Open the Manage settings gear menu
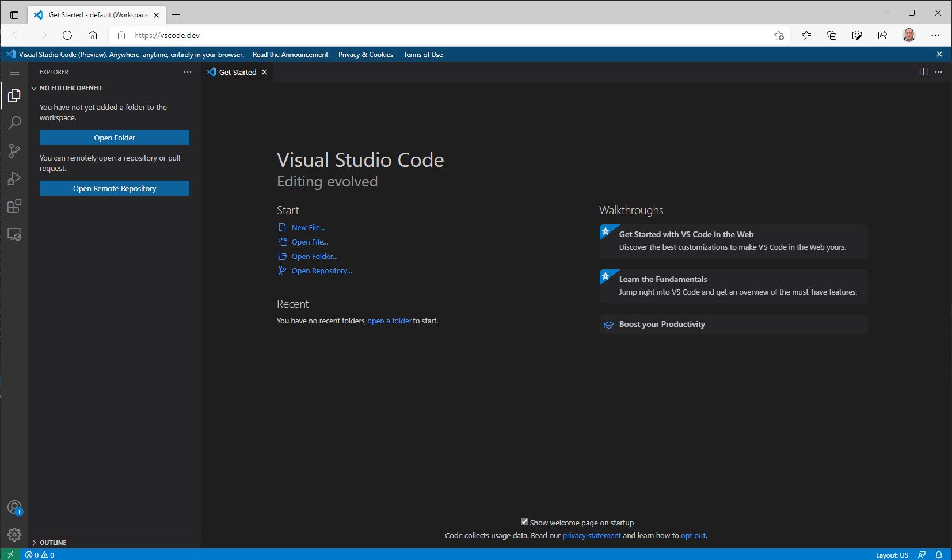This screenshot has width=952, height=560. pyautogui.click(x=14, y=535)
